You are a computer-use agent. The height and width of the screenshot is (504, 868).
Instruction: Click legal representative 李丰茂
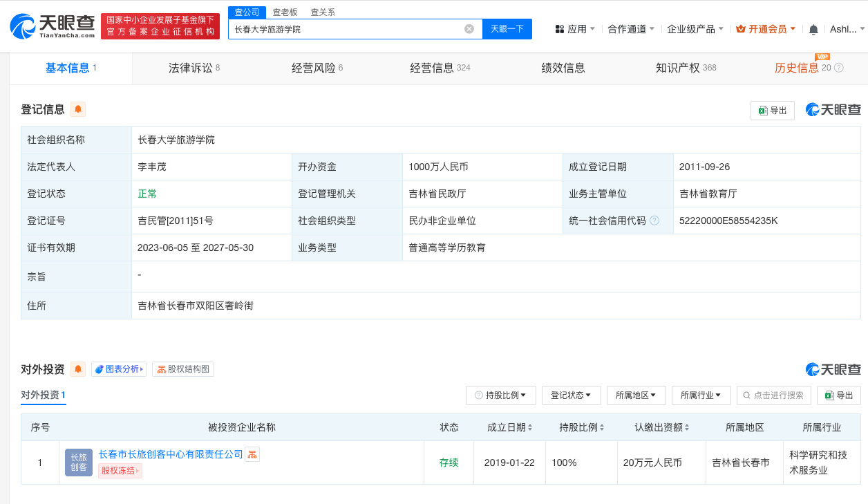tap(152, 167)
